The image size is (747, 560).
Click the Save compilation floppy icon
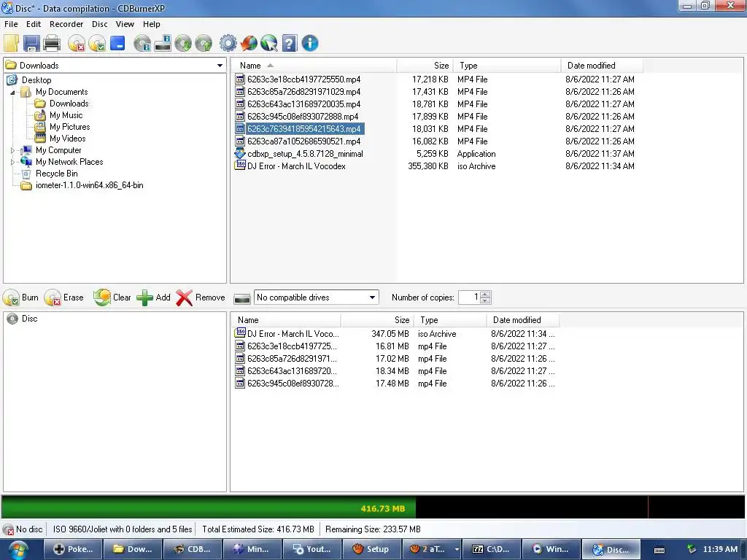point(31,43)
